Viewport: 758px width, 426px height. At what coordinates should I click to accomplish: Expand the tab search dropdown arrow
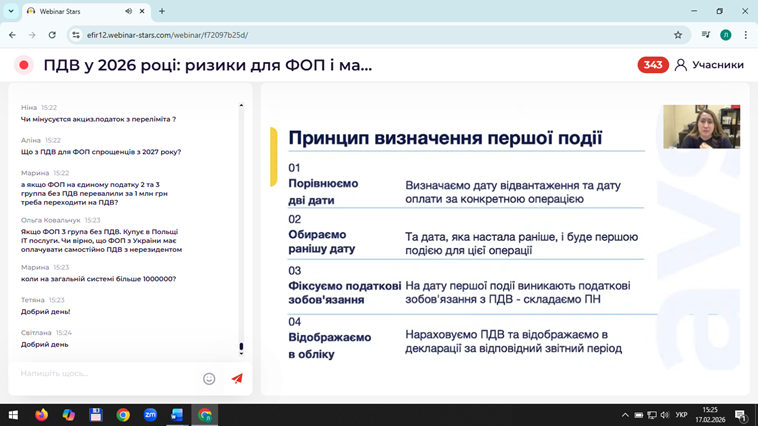[11, 12]
